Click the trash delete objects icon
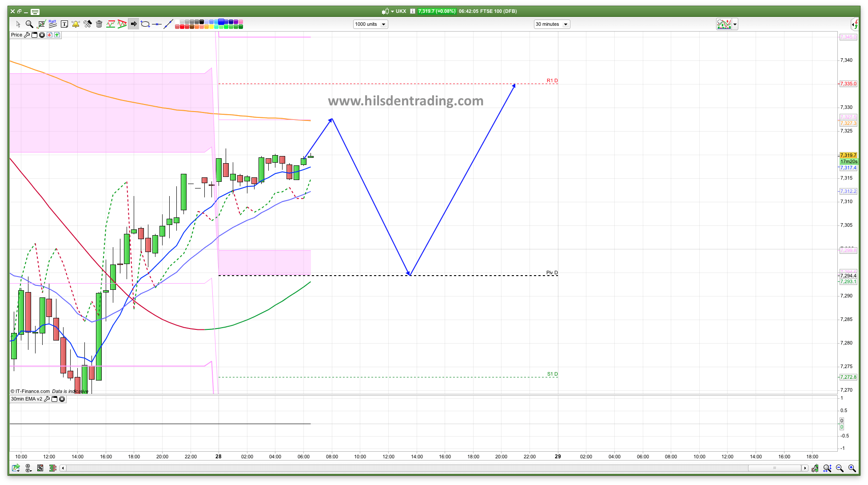The width and height of the screenshot is (868, 485). coord(99,24)
